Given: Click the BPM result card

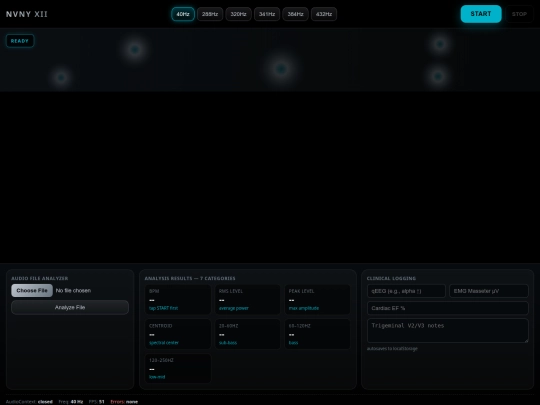Looking at the screenshot, I should (x=178, y=299).
